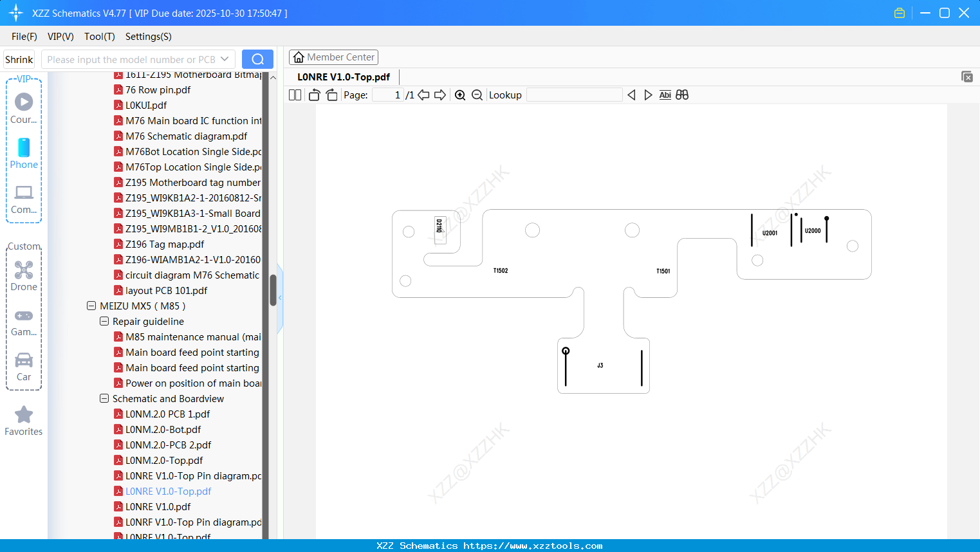Click the U2001 component label
The width and height of the screenshot is (980, 552).
pos(770,233)
